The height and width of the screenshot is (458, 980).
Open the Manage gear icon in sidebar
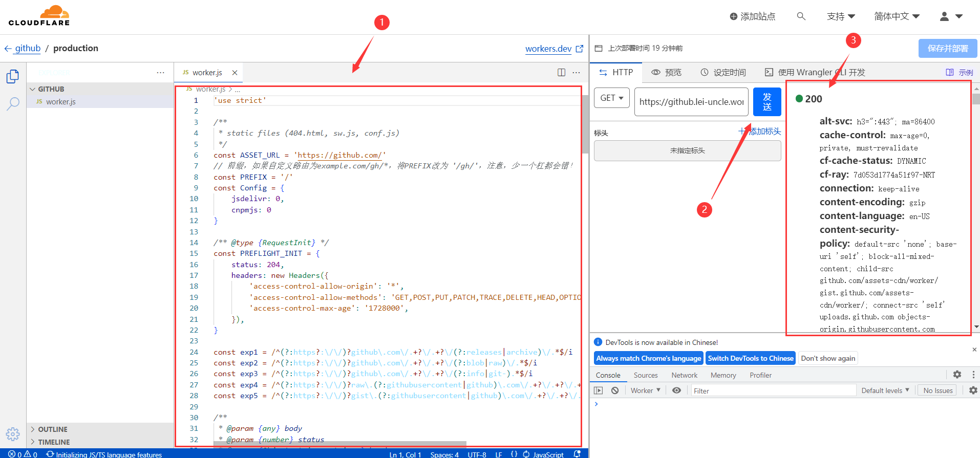pos(13,434)
